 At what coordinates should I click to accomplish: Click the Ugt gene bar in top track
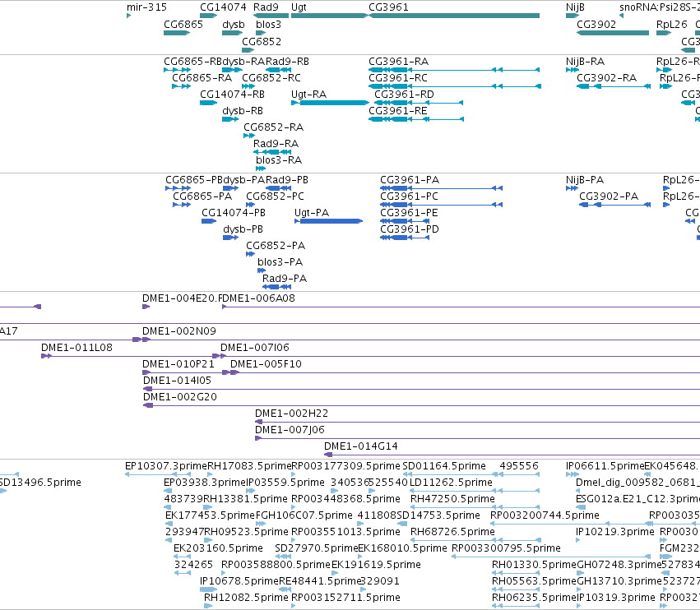pyautogui.click(x=329, y=16)
